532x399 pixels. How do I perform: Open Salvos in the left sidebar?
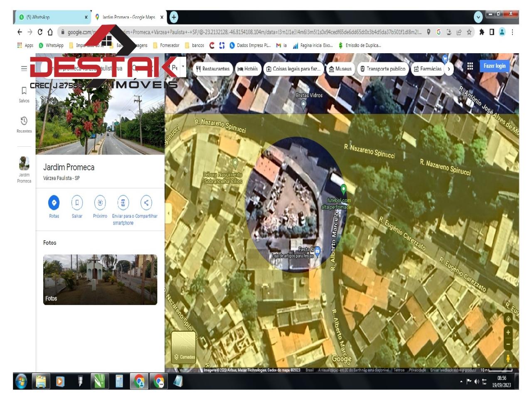[24, 94]
